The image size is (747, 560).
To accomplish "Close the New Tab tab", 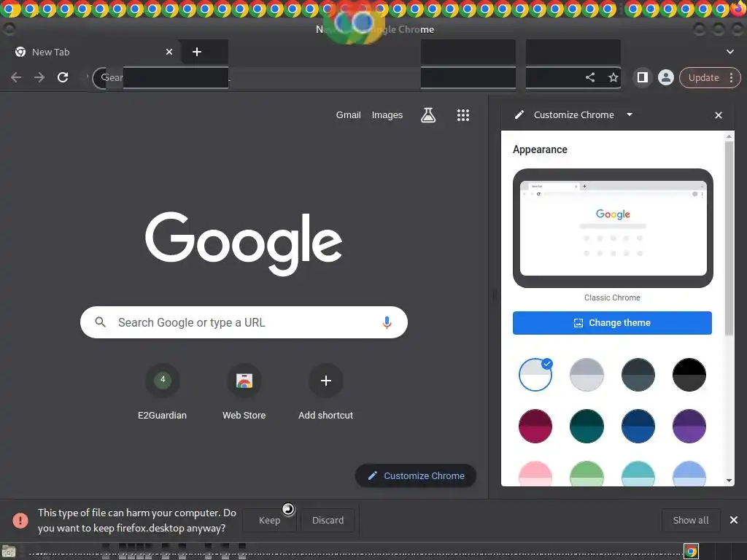I will pos(169,52).
